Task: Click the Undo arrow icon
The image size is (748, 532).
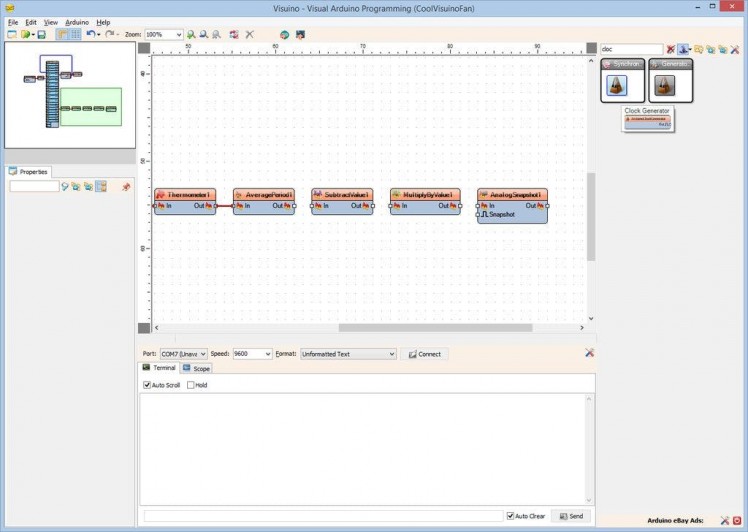Action: [x=90, y=34]
